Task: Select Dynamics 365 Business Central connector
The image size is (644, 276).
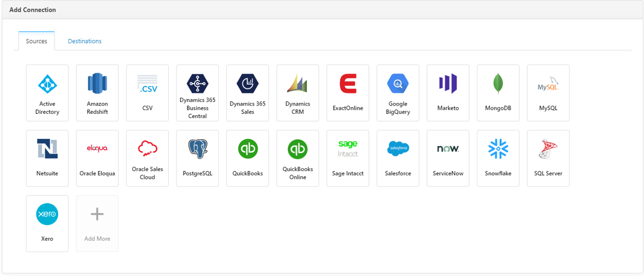Action: pyautogui.click(x=197, y=93)
